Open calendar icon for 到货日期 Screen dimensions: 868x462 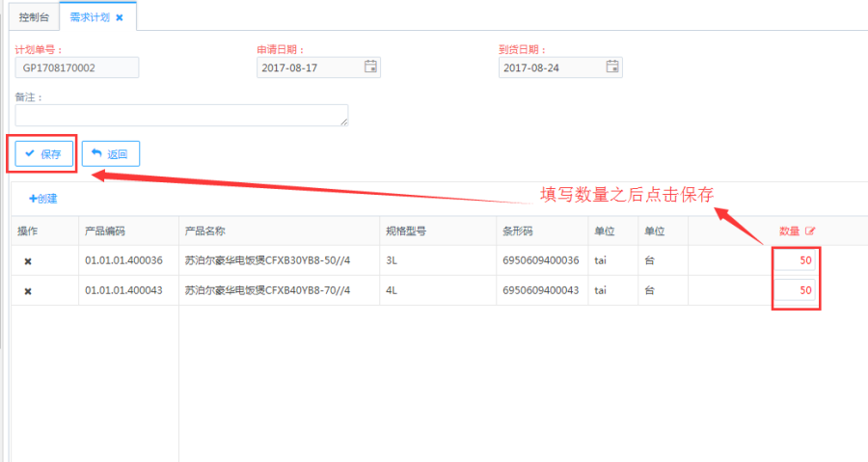click(x=611, y=68)
